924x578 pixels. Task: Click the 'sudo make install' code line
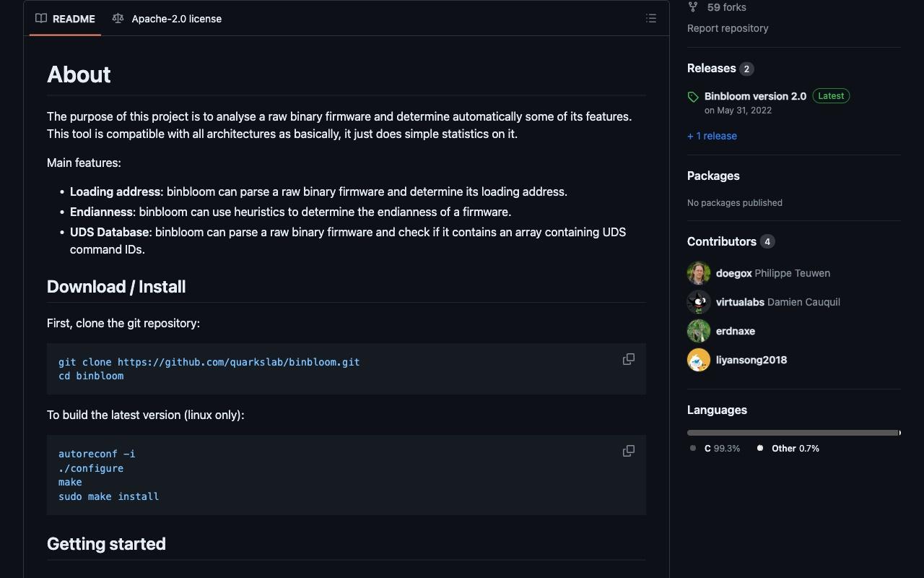click(x=108, y=496)
